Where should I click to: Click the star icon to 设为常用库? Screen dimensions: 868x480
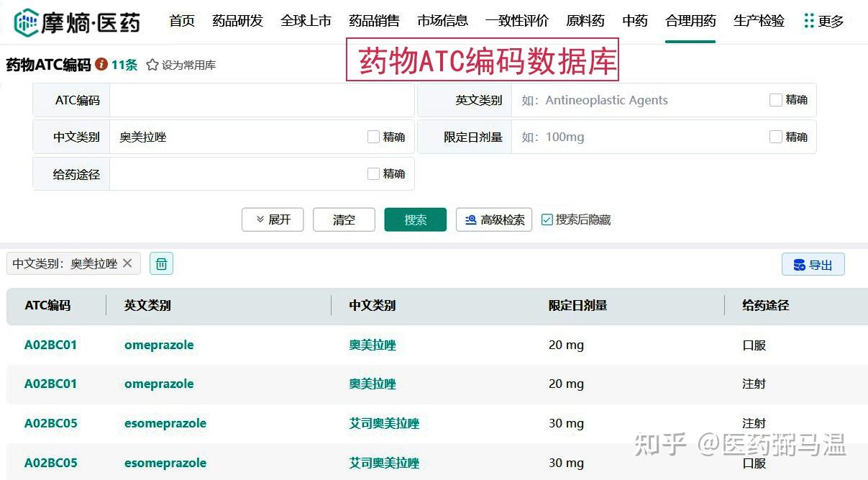point(151,64)
